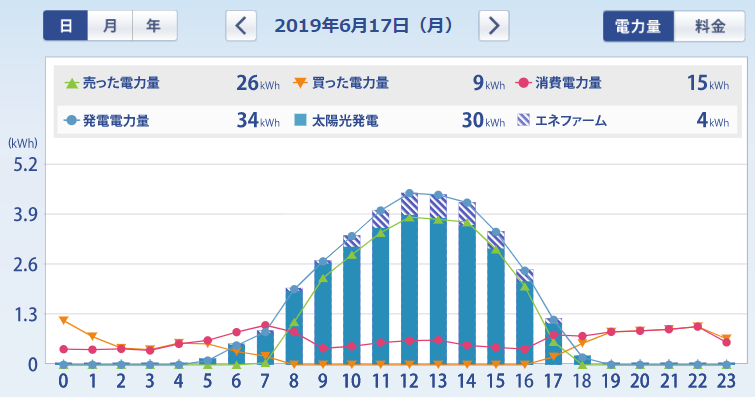Click the x-axis label 23
The width and height of the screenshot is (755, 397).
(x=726, y=381)
